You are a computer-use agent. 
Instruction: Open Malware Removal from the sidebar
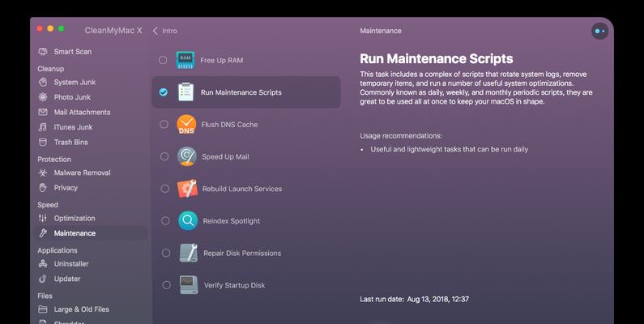tap(82, 173)
